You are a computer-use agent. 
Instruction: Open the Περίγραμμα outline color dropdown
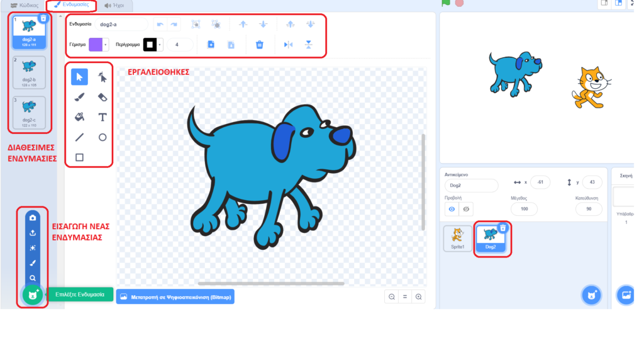click(160, 44)
